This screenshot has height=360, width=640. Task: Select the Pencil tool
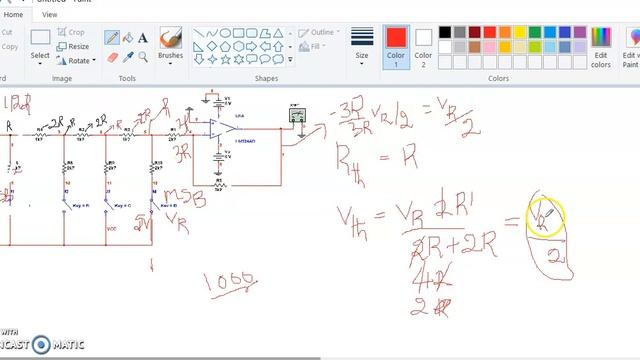pos(112,38)
